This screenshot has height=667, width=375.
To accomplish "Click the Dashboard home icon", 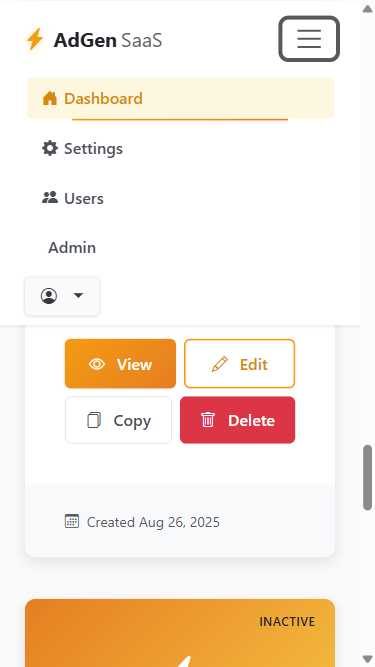I will point(50,98).
